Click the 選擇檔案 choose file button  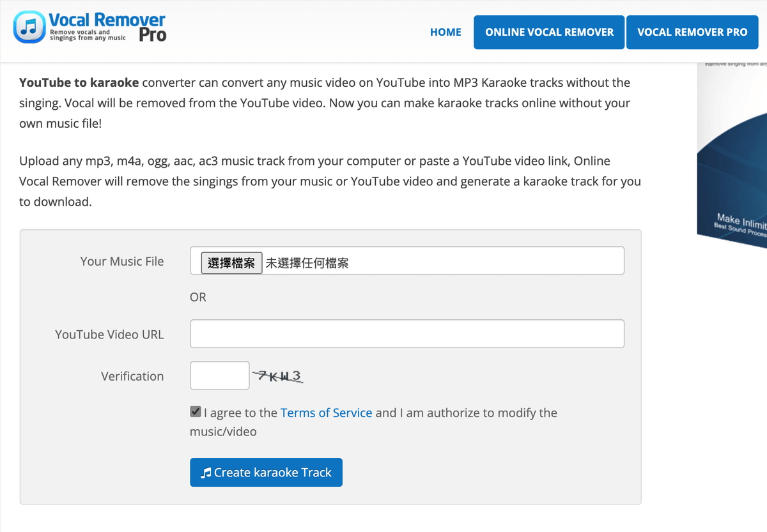click(231, 262)
